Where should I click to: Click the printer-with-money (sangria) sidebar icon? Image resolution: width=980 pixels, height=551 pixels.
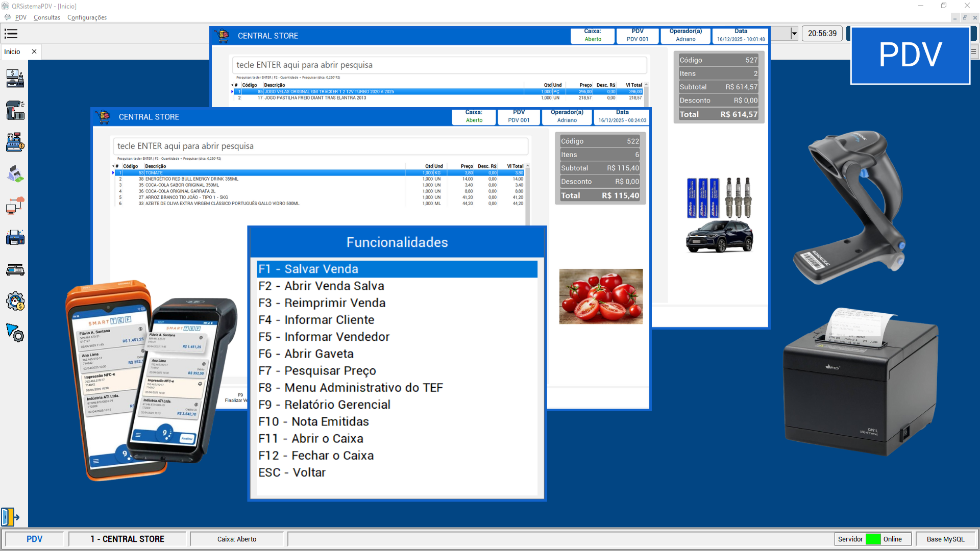[x=15, y=173]
